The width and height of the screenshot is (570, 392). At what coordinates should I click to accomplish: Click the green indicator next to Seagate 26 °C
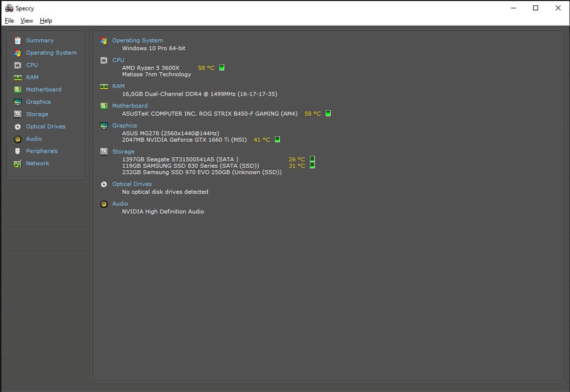312,159
